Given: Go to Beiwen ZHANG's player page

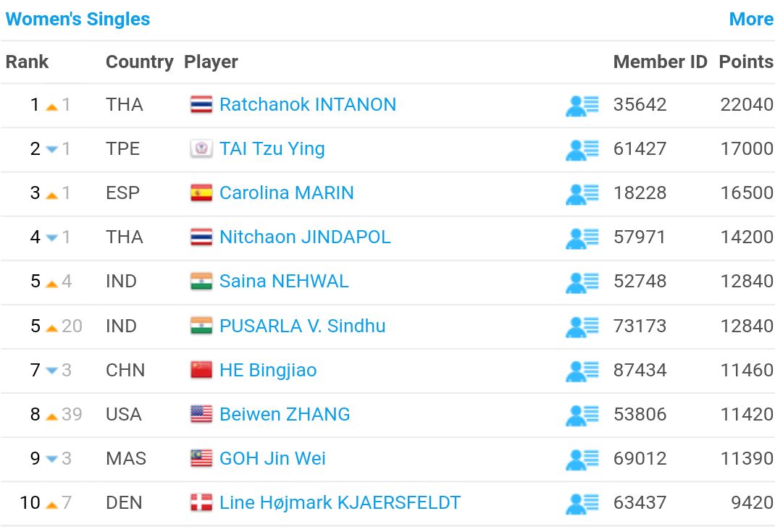Looking at the screenshot, I should point(285,415).
